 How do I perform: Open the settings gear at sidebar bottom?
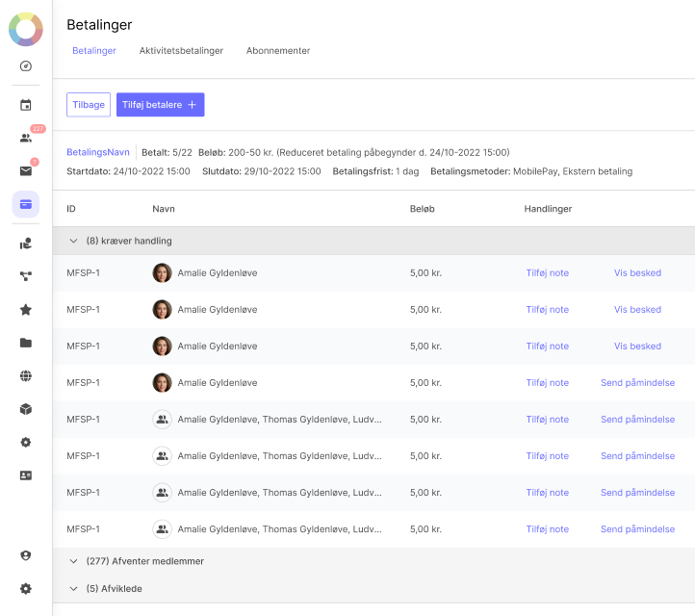coord(26,588)
